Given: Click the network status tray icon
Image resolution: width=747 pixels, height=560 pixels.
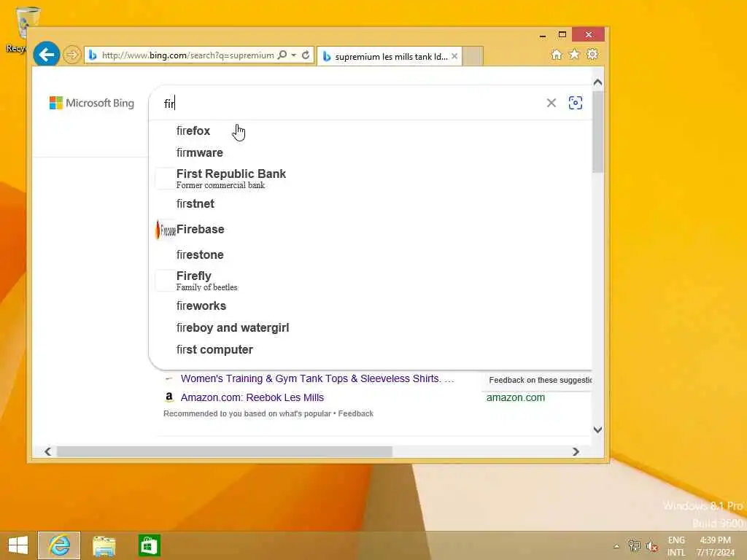Looking at the screenshot, I should point(634,545).
